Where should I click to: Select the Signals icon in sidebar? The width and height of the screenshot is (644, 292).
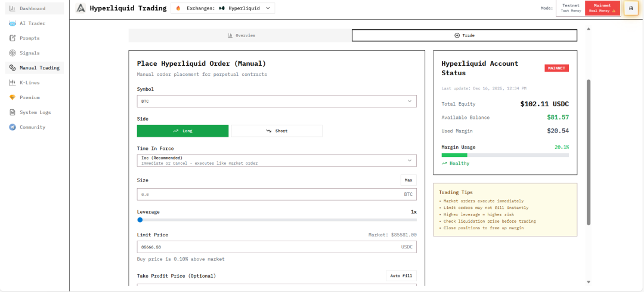(13, 53)
